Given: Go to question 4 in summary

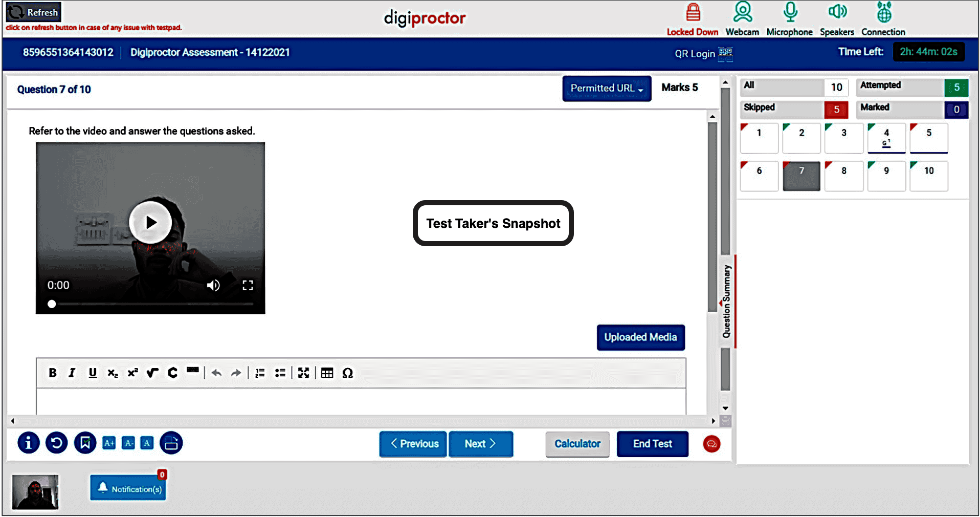Looking at the screenshot, I should pos(886,138).
